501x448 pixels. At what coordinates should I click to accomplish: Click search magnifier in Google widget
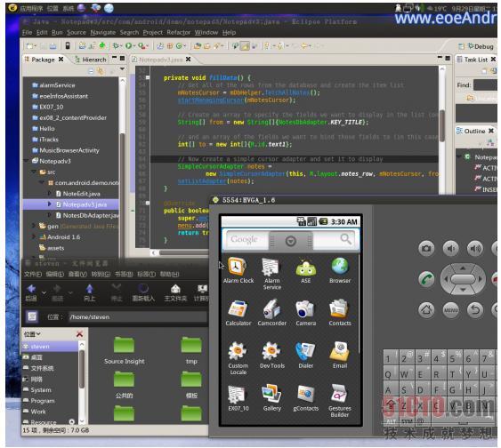pyautogui.click(x=345, y=239)
